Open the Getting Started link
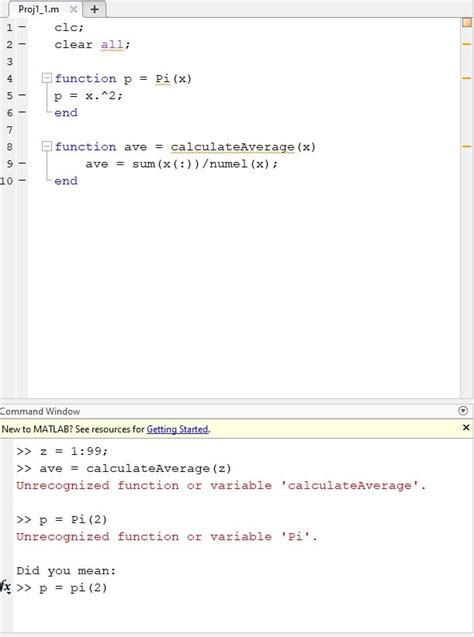Screen dimensions: 474x637 click(x=177, y=429)
